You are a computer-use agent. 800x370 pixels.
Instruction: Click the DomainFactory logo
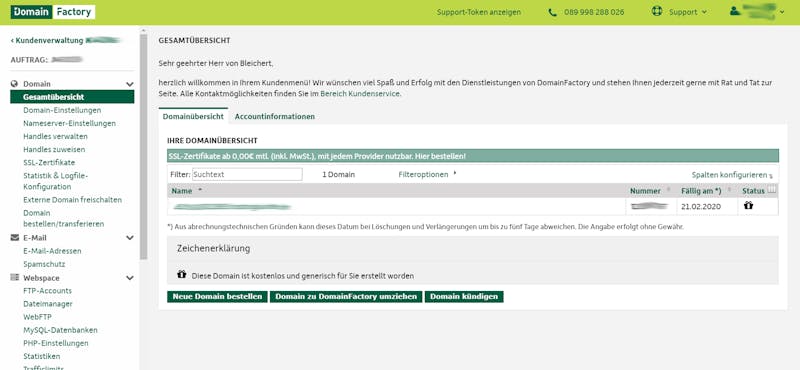pyautogui.click(x=53, y=12)
